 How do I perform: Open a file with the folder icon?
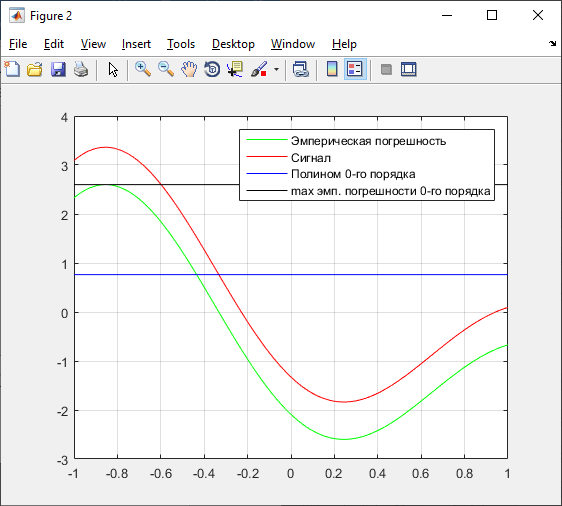click(x=35, y=69)
